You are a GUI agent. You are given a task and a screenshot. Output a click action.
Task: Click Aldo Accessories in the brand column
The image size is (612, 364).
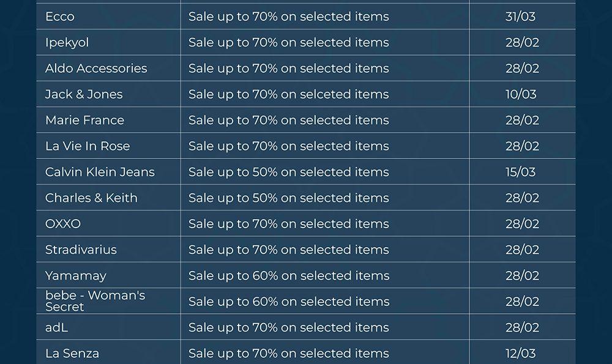coord(96,69)
